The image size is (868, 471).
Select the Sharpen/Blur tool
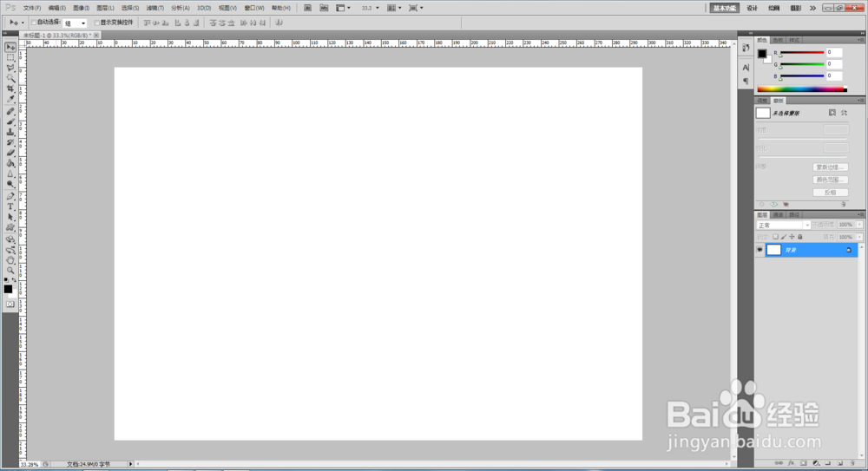[10, 174]
